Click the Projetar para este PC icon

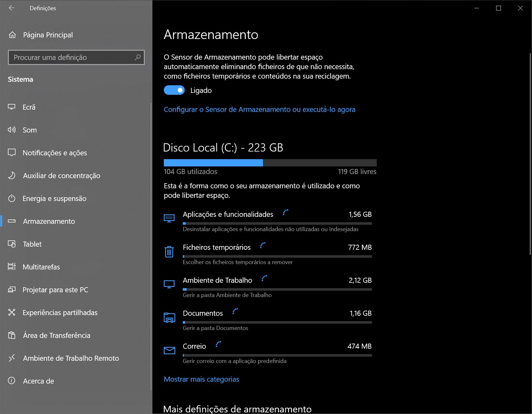12,289
